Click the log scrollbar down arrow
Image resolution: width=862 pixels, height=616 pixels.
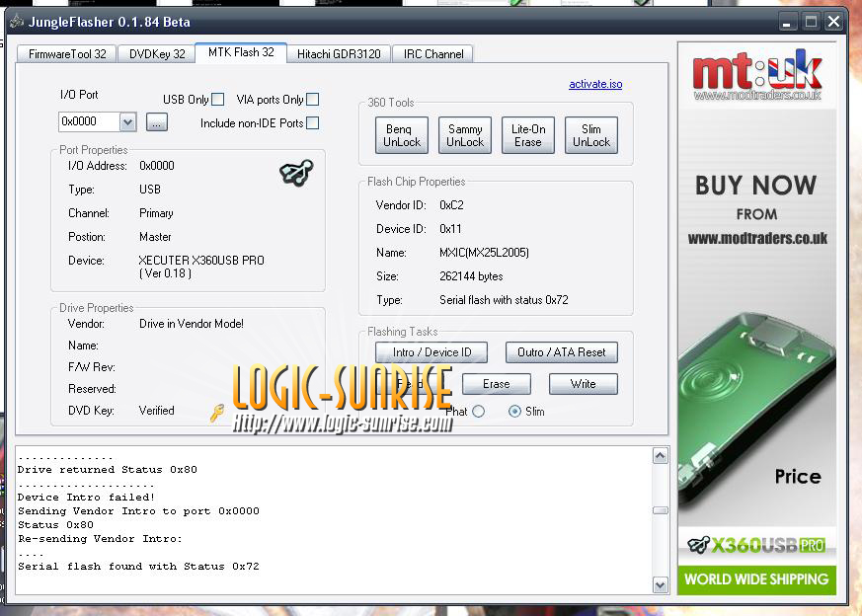(661, 585)
